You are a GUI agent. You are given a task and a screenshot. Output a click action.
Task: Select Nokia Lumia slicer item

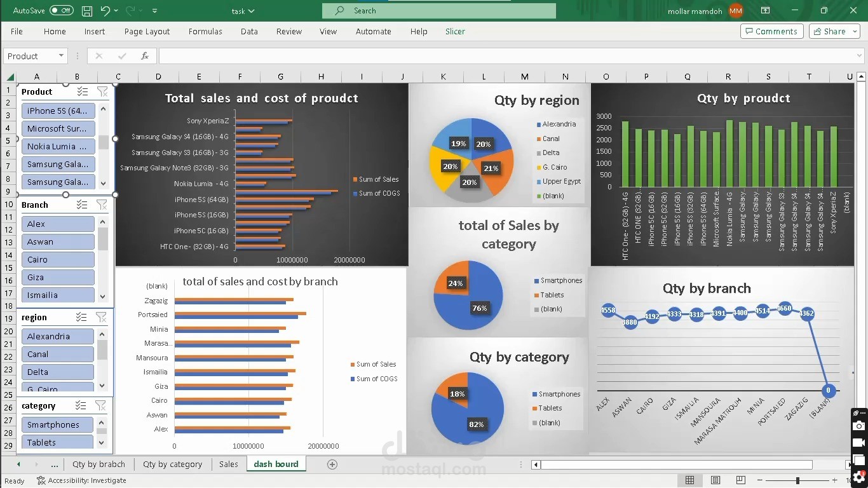pos(58,146)
